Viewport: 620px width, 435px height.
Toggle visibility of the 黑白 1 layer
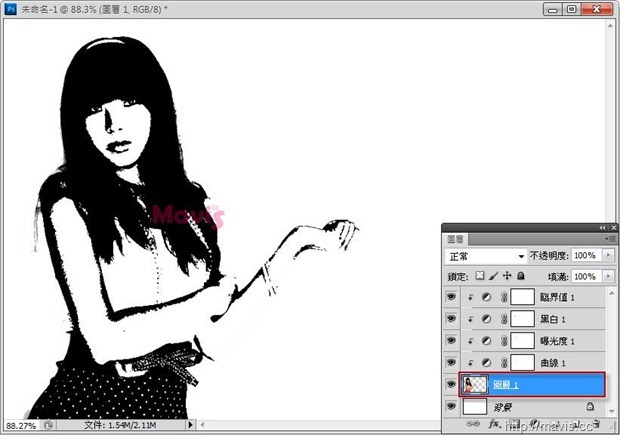click(x=451, y=318)
